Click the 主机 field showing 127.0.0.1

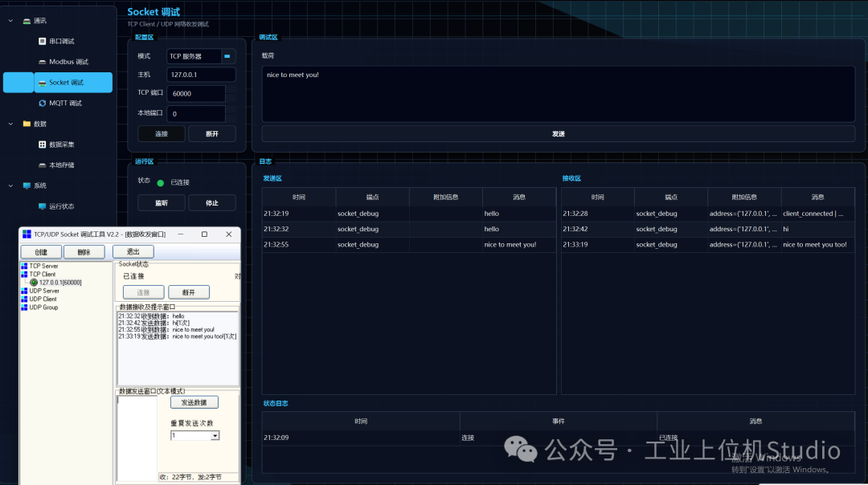pyautogui.click(x=201, y=75)
